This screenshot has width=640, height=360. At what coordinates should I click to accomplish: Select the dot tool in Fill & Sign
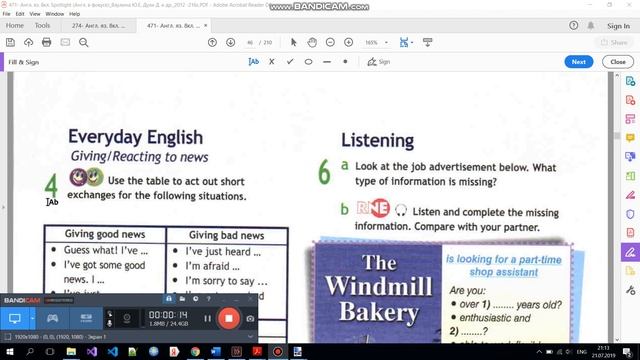coord(345,62)
